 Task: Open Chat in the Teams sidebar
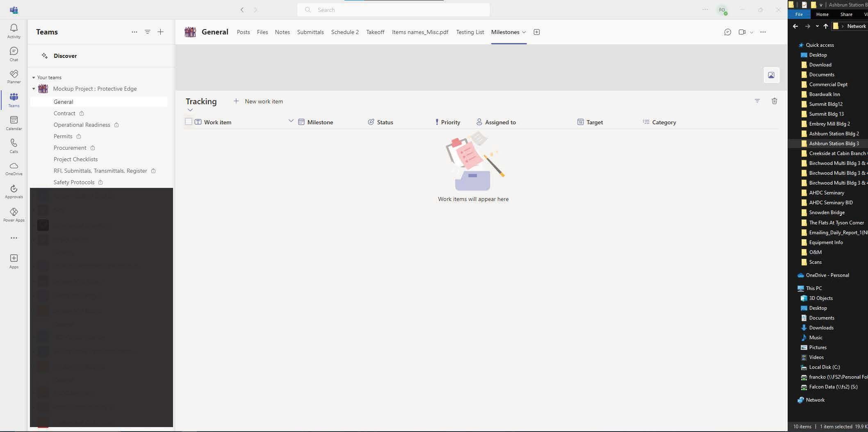[14, 54]
